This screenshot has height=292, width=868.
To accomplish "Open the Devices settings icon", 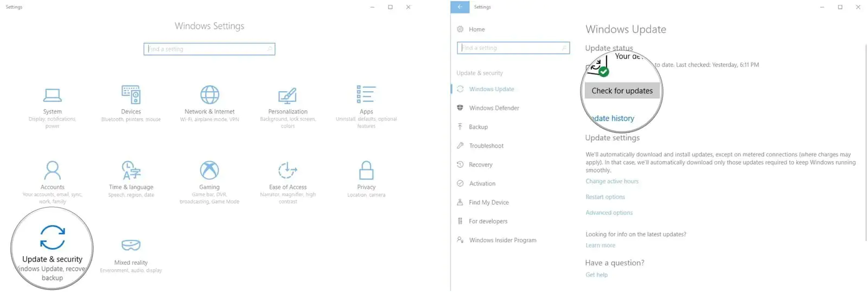I will tap(131, 94).
